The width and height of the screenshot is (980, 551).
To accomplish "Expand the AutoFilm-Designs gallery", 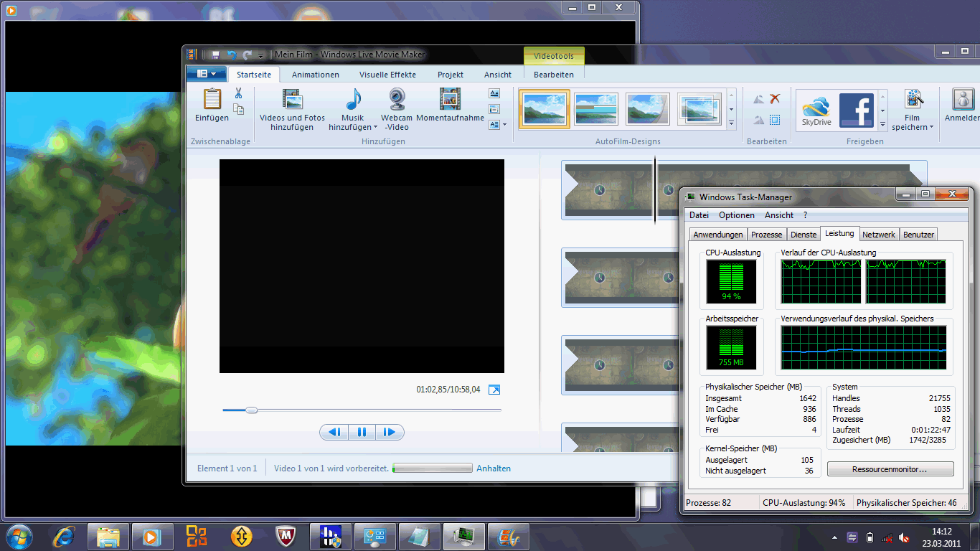I will [731, 123].
